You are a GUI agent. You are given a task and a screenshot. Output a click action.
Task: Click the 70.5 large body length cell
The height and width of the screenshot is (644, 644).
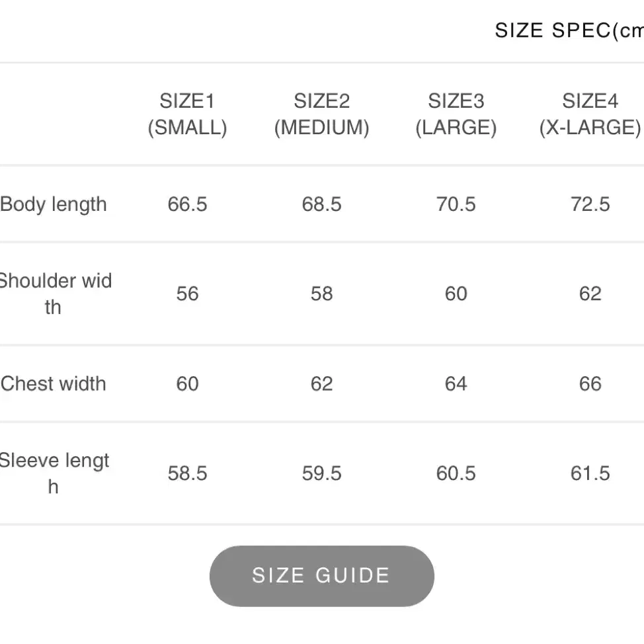pyautogui.click(x=456, y=204)
